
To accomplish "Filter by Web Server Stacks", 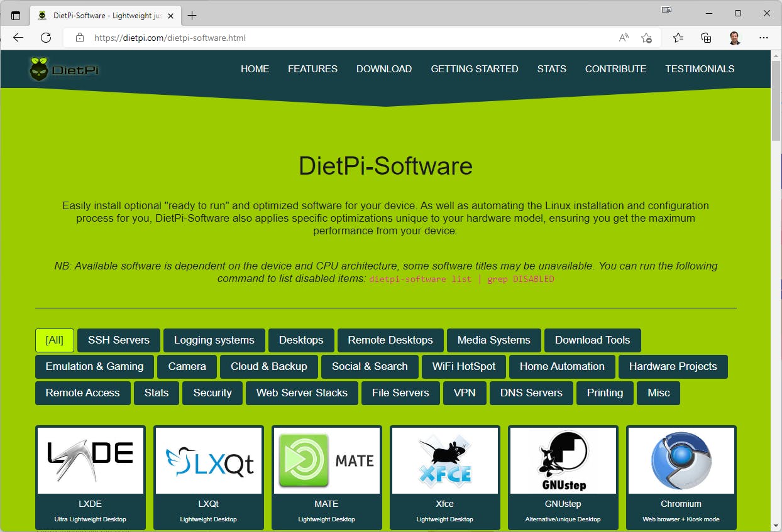I will tap(302, 393).
